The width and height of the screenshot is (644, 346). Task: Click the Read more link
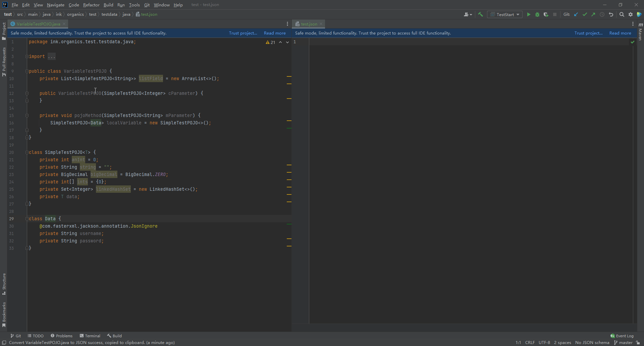(x=274, y=33)
